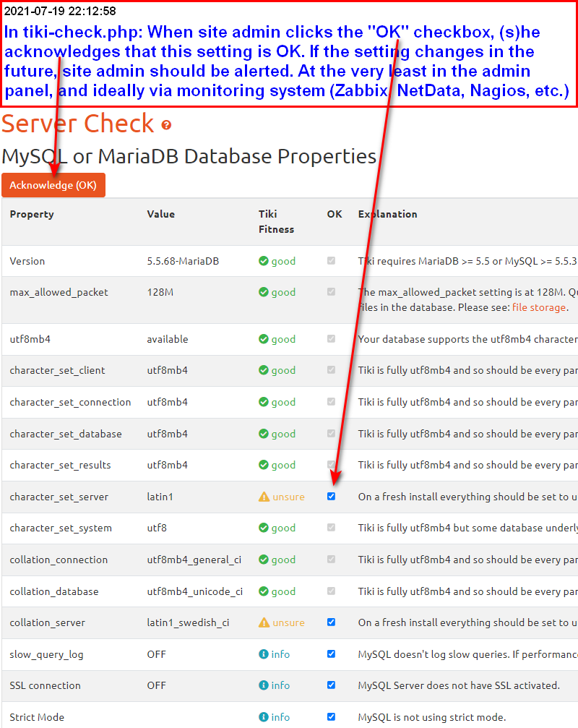Click the good checkmark icon for utf8mb4

[264, 339]
